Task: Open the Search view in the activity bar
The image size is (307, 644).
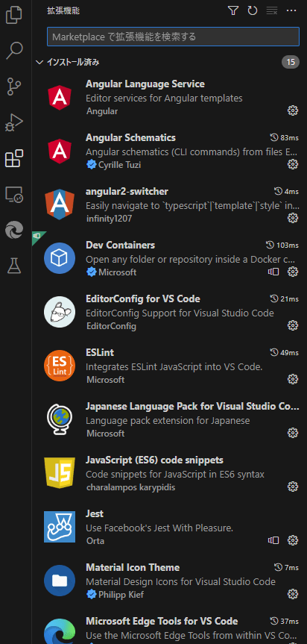Action: tap(15, 50)
